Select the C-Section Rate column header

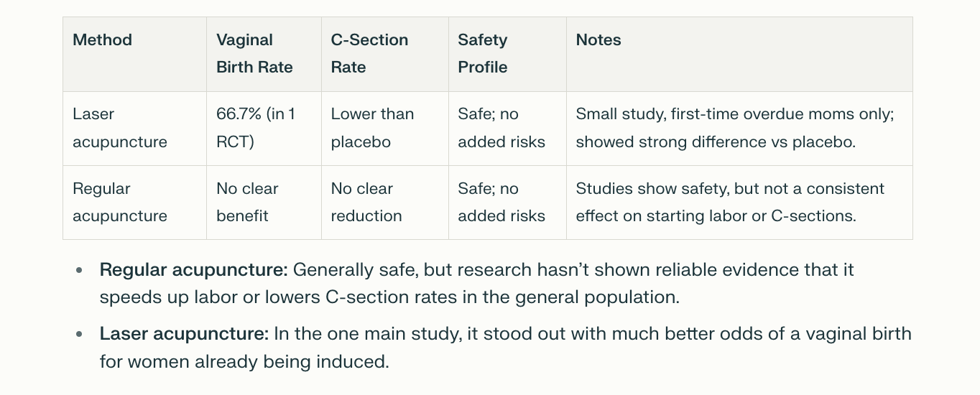(x=369, y=54)
